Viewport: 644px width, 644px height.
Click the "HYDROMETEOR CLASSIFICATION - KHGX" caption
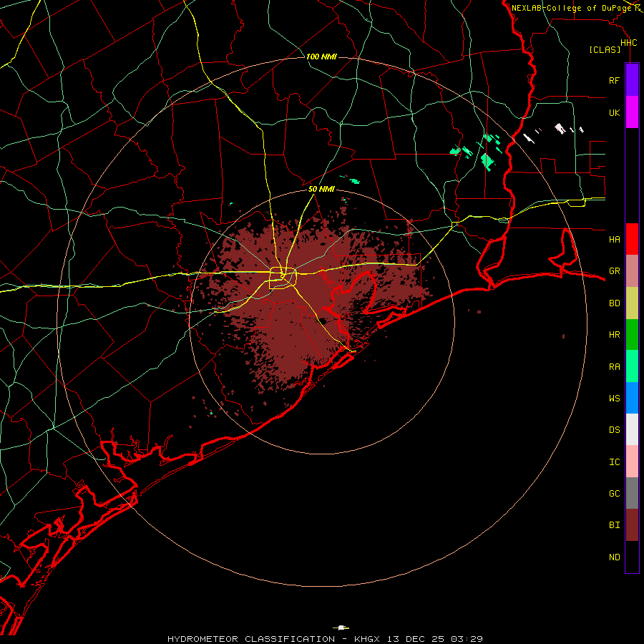tap(273, 639)
